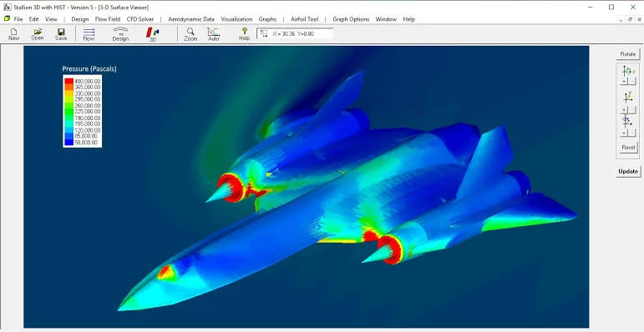Click the Z-axis rotation icon
Screen dimensions: 644x332
627,122
